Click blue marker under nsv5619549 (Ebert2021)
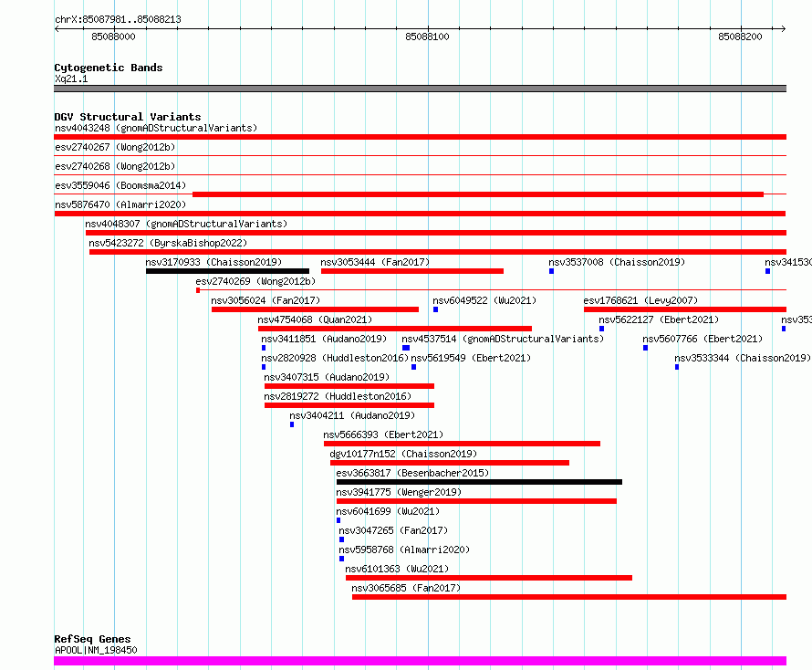The image size is (812, 670). pyautogui.click(x=414, y=367)
